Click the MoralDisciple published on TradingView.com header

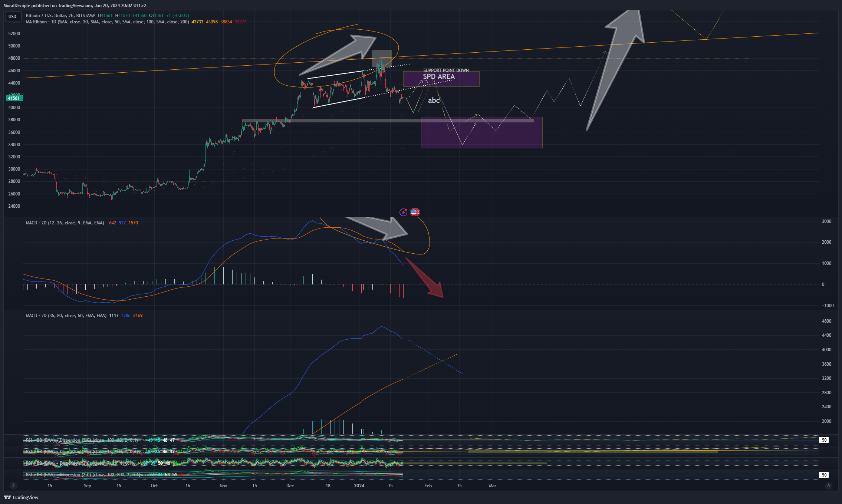click(x=75, y=6)
